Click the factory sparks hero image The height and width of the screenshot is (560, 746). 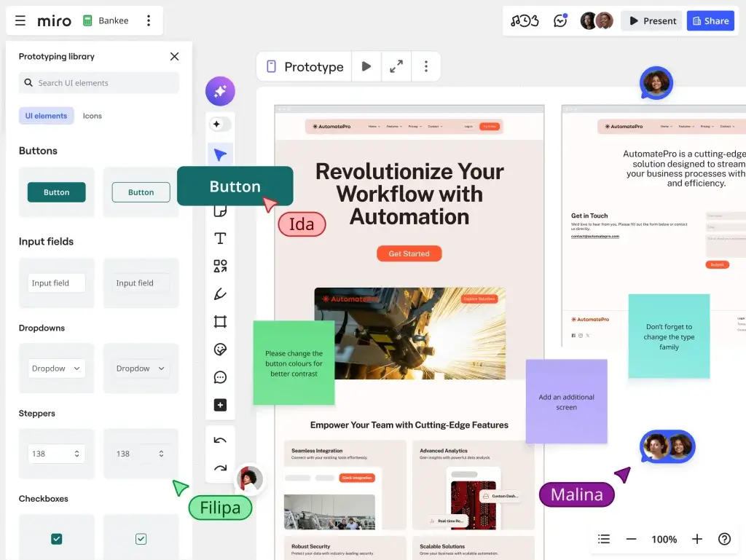pyautogui.click(x=409, y=334)
